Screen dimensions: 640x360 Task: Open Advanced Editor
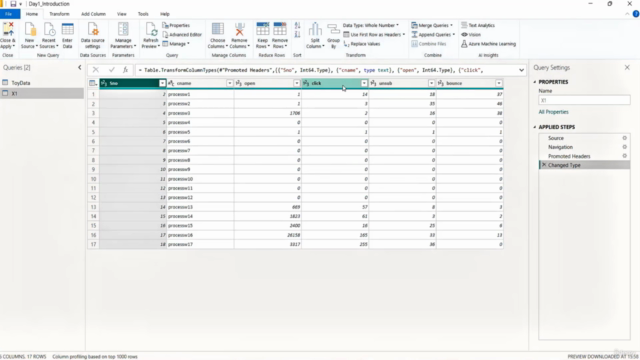(x=182, y=35)
